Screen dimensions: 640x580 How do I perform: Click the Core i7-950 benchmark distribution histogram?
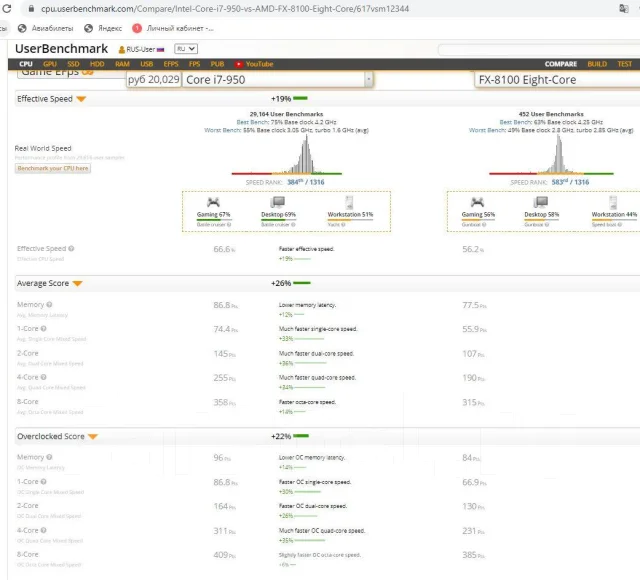pos(287,155)
